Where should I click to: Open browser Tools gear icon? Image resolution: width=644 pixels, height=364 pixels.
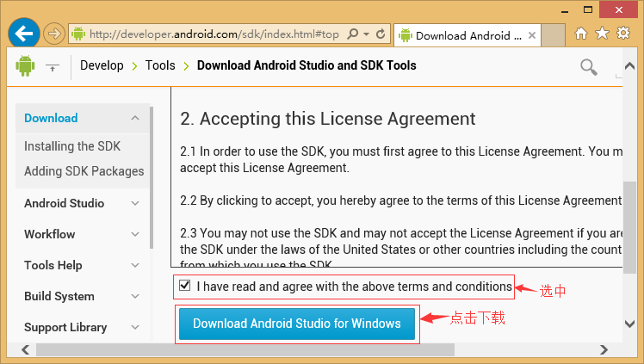click(623, 33)
